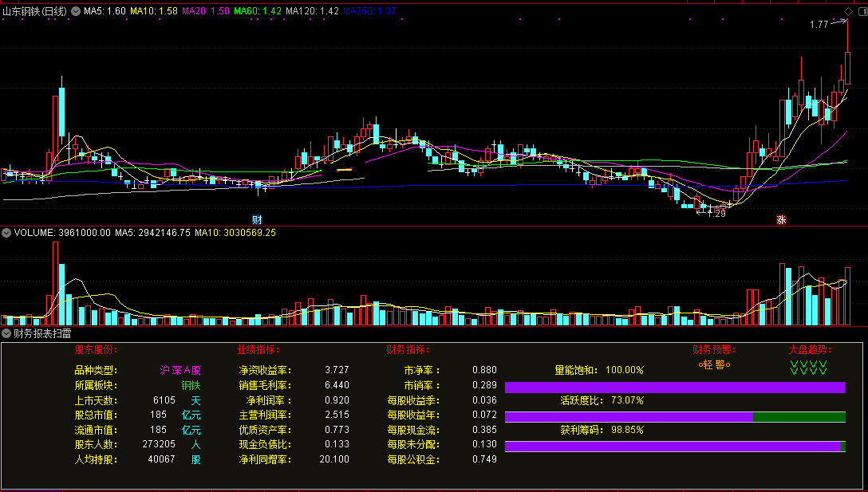
Task: Click the 现金负债比 value 0.133
Action: 337,444
